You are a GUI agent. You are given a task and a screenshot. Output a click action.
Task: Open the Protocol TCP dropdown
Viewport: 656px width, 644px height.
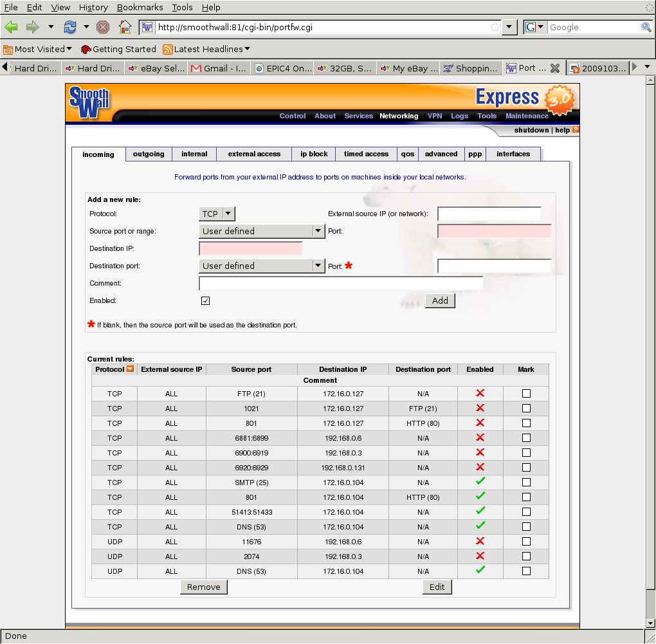[217, 214]
